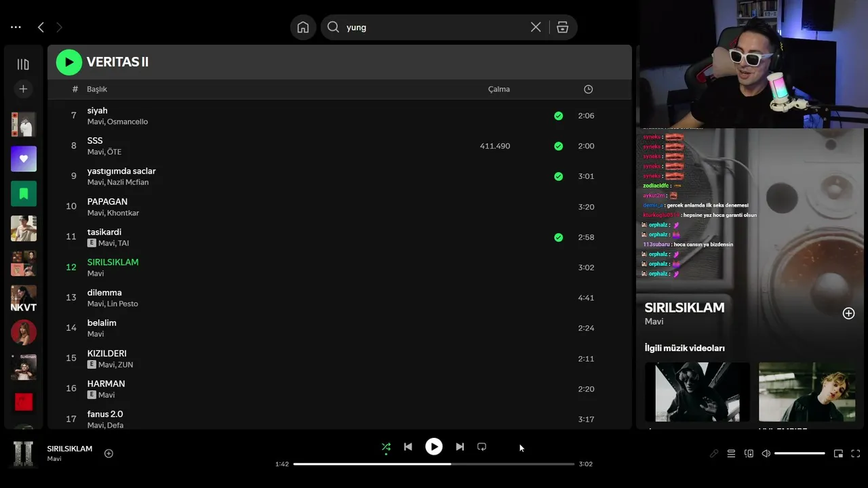
Task: Open artist TAI from tasikardi row
Action: (123, 243)
